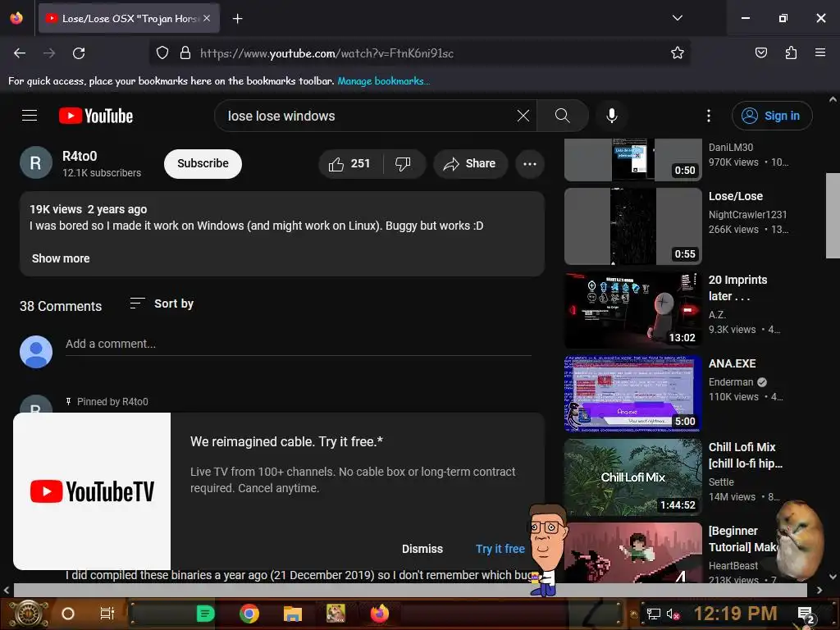Open R4to0 channel name link
Viewport: 840px width, 630px height.
coord(80,157)
